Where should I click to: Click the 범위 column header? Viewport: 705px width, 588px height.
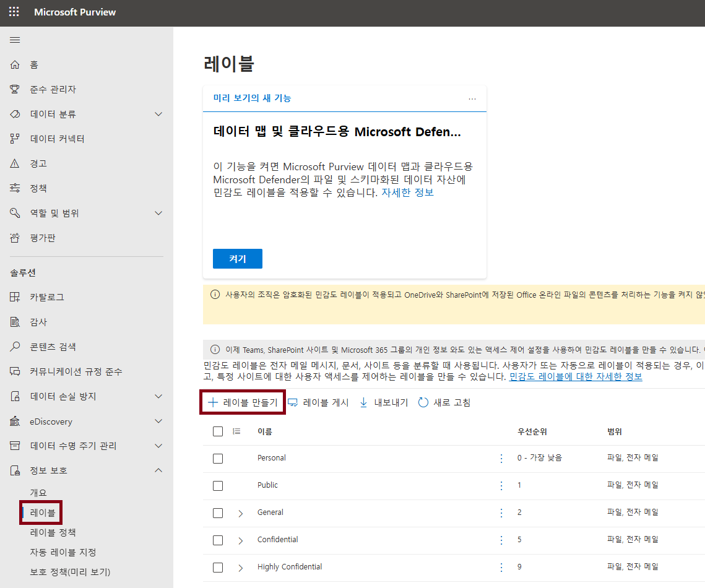615,431
